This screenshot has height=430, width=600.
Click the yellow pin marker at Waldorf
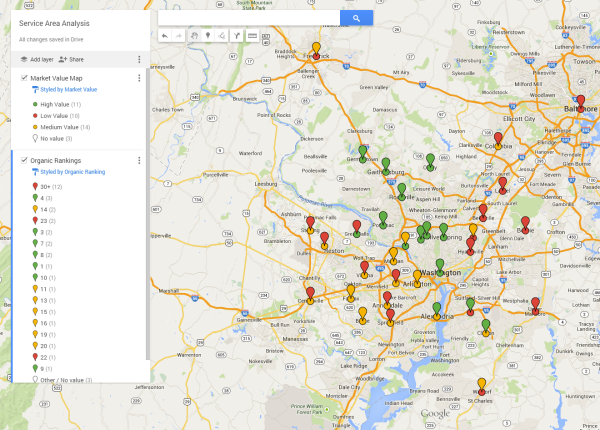coord(482,385)
